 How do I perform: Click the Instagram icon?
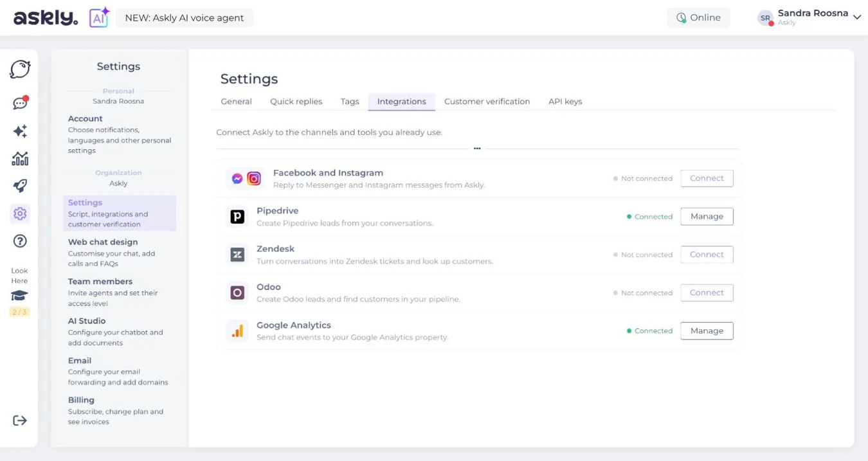tap(254, 179)
